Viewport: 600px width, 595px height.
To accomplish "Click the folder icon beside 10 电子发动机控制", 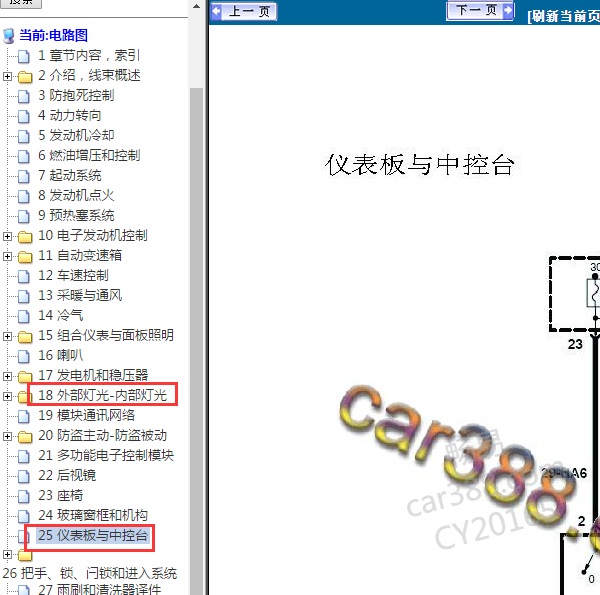I will [x=25, y=236].
